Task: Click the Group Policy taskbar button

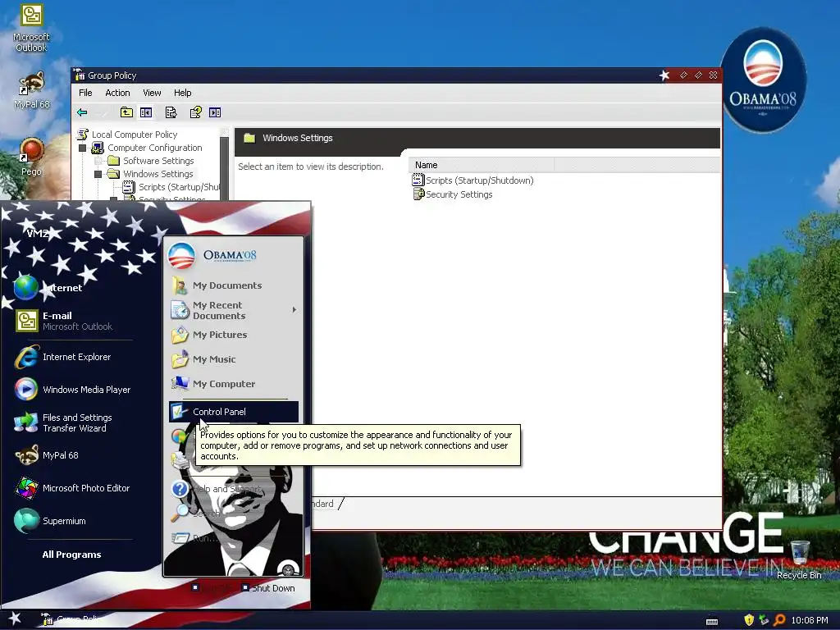Action: pyautogui.click(x=72, y=620)
